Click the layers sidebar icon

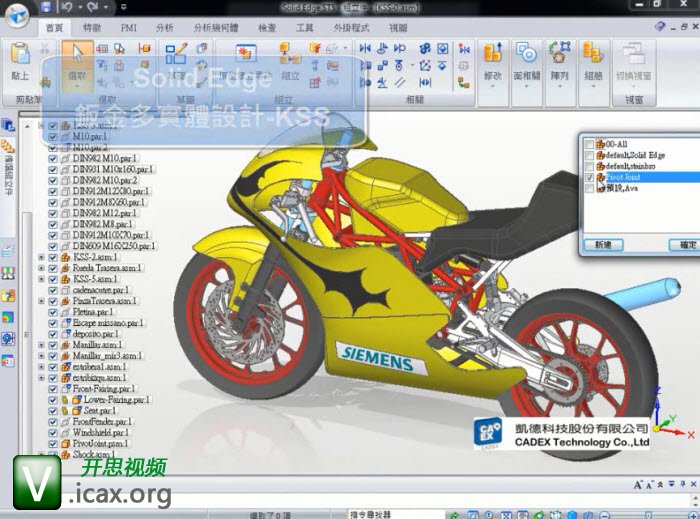pyautogui.click(x=8, y=252)
